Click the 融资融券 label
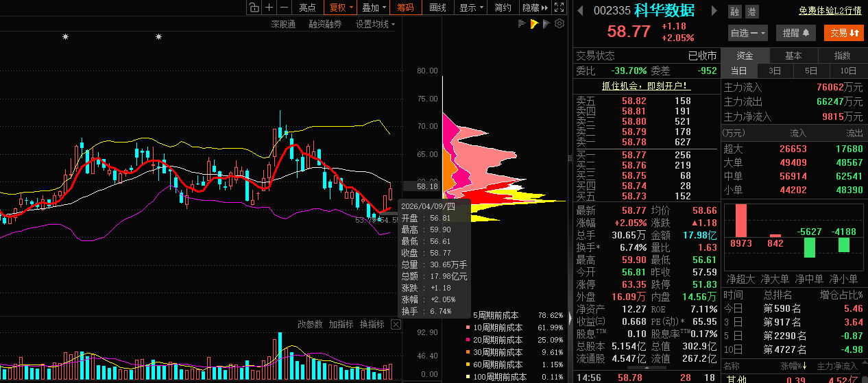 point(325,25)
